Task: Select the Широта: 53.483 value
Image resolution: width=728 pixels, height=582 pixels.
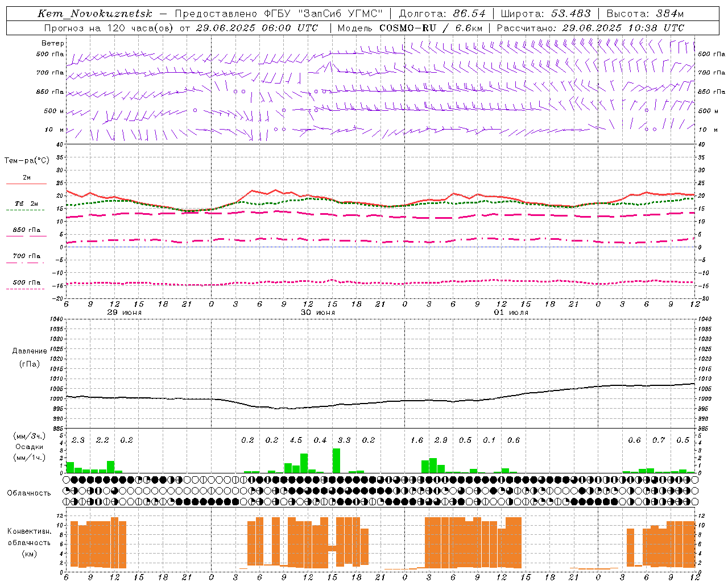Action: [546, 14]
